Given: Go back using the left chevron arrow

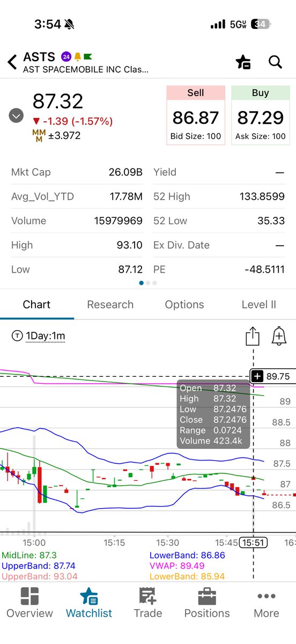Looking at the screenshot, I should click(12, 62).
